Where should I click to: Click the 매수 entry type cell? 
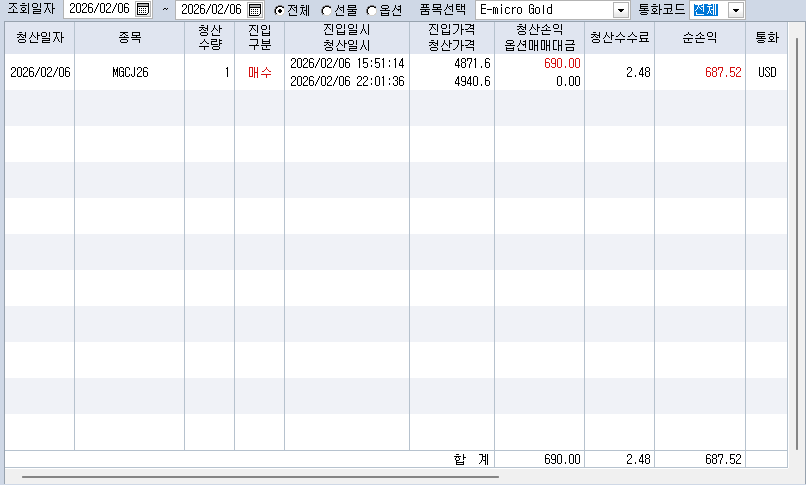tap(260, 72)
